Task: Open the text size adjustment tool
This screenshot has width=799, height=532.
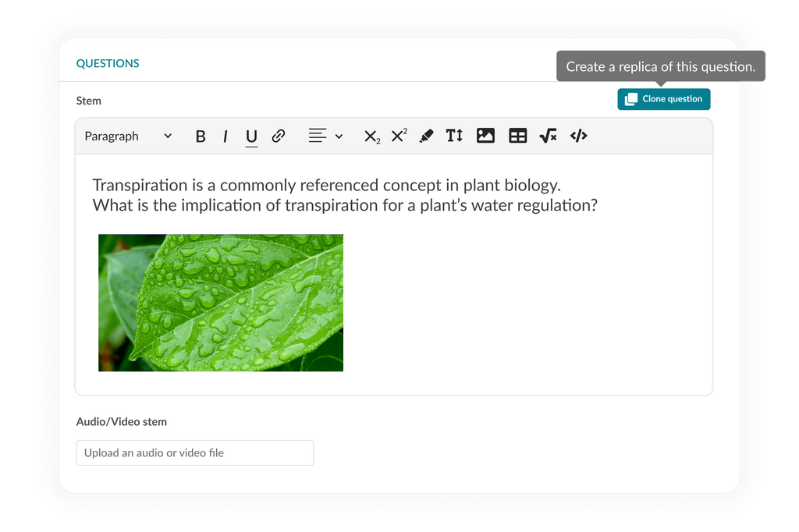Action: 454,136
